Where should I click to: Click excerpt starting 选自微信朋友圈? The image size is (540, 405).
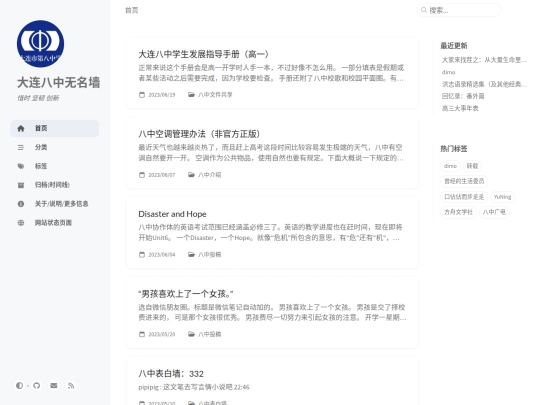click(x=272, y=312)
